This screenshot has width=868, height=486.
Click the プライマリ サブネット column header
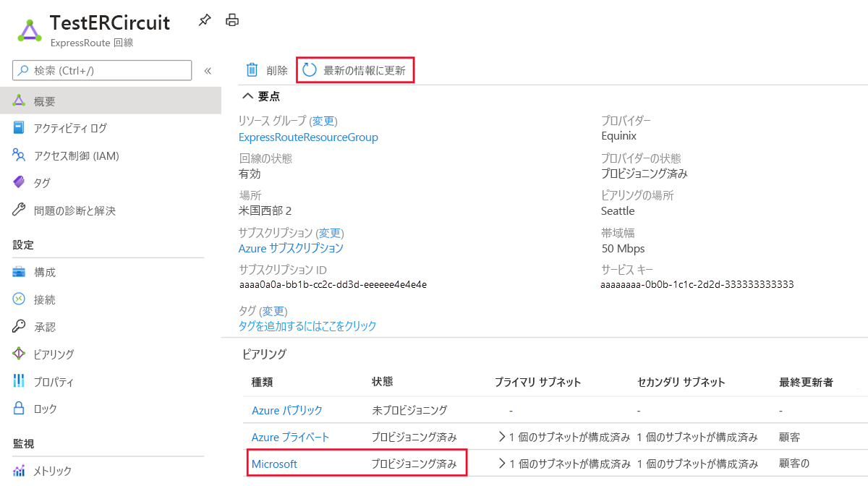coord(537,382)
